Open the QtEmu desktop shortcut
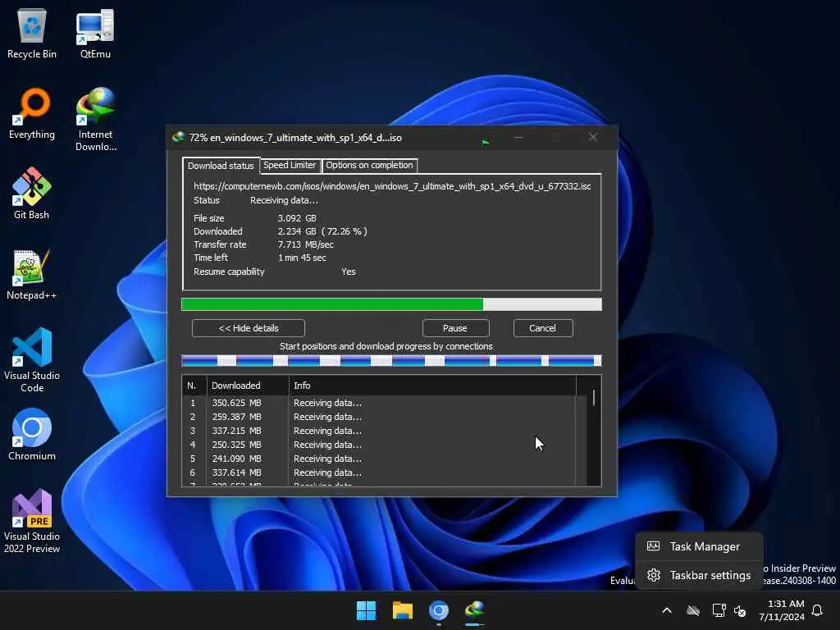 [x=95, y=33]
